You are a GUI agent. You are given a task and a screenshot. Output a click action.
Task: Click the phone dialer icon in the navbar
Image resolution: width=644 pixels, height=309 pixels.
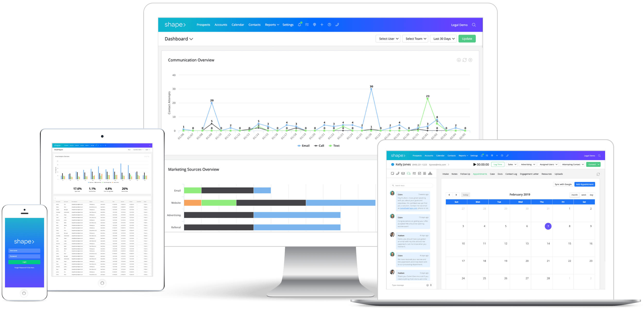coord(337,25)
